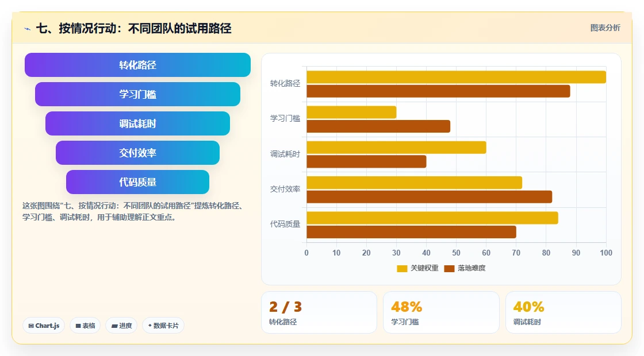Screen dimensions: 644x356
Task: Click the section title 七、按情况行动
Action: point(134,28)
